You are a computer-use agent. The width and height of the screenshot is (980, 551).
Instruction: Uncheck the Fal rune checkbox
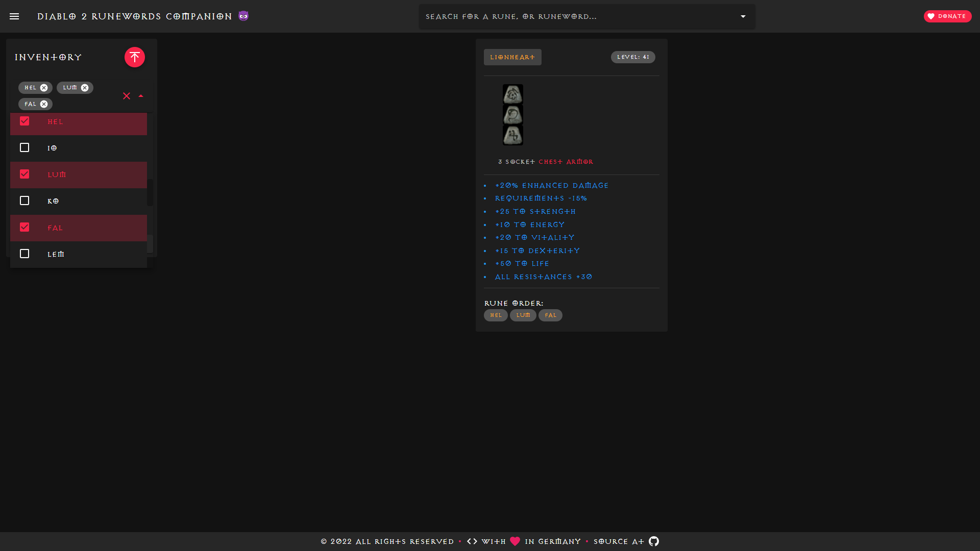pos(24,227)
